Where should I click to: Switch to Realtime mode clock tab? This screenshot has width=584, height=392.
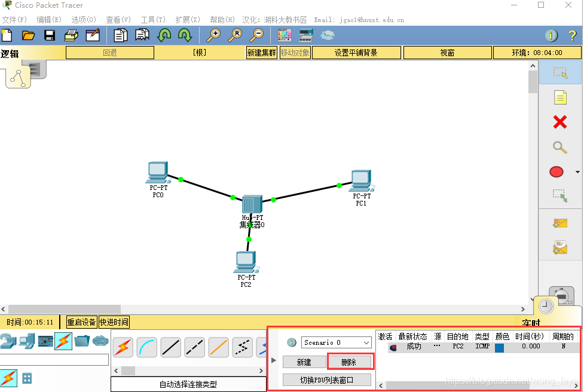coord(546,307)
